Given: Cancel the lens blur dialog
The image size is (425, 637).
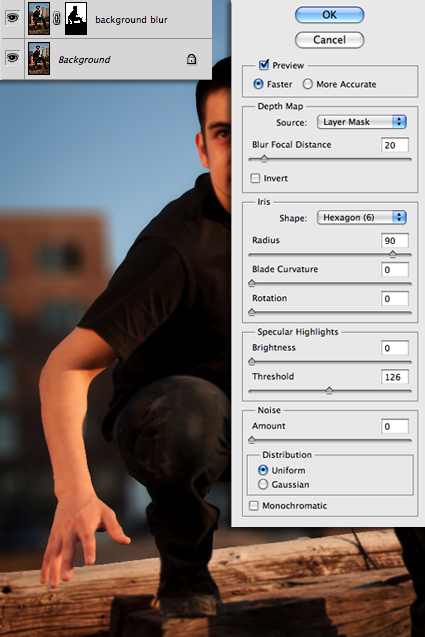Looking at the screenshot, I should pyautogui.click(x=329, y=40).
